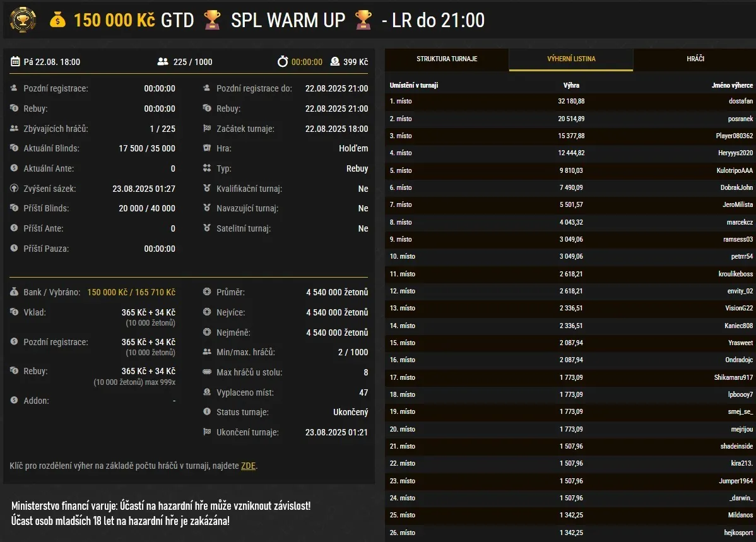Click the Výhra column header

click(571, 85)
